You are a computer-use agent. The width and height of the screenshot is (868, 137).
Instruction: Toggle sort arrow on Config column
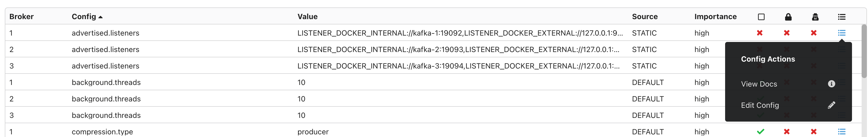[100, 17]
